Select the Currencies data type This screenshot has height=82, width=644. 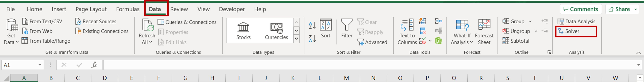(x=276, y=31)
